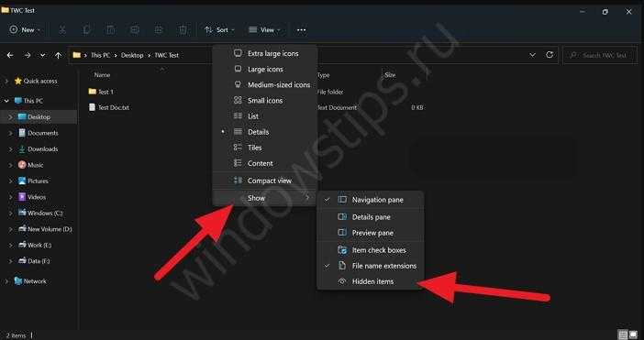This screenshot has width=644, height=340.
Task: Expand Pictures tree node
Action: (10, 181)
